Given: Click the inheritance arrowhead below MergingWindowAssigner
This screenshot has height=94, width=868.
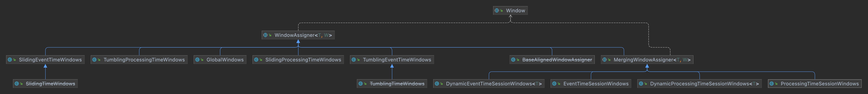Looking at the screenshot, I should click(x=647, y=66).
